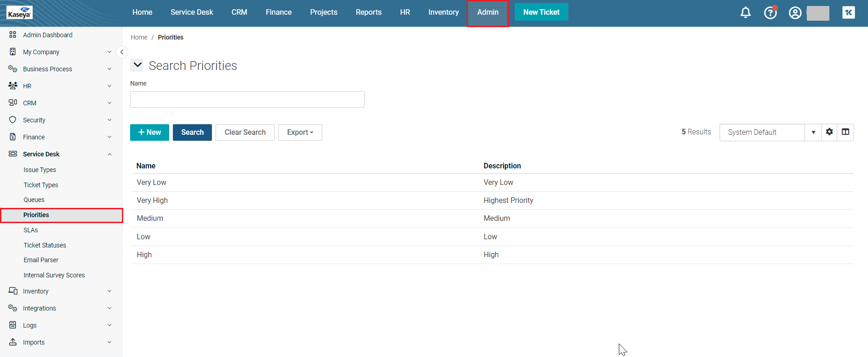The width and height of the screenshot is (868, 357).
Task: Click the Name search input field
Action: click(247, 99)
